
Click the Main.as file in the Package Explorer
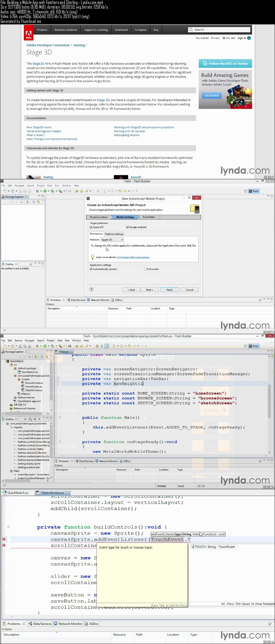click(25, 394)
